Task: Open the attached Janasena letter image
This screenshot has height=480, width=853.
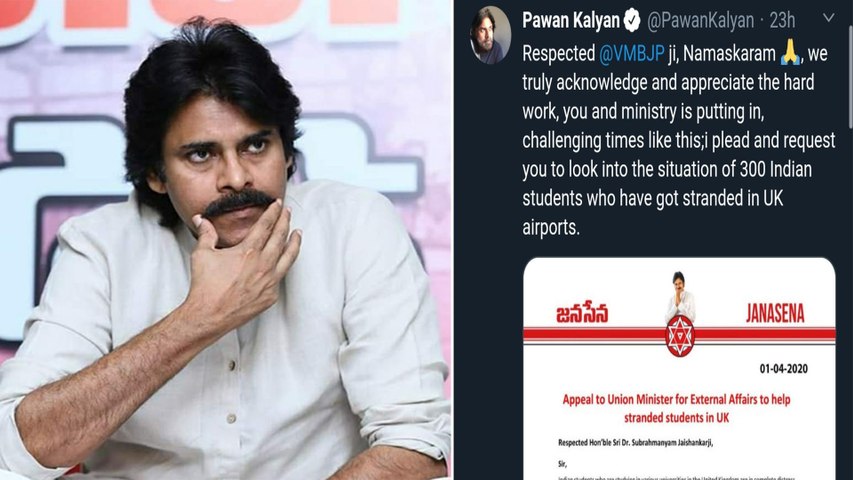Action: [679, 369]
